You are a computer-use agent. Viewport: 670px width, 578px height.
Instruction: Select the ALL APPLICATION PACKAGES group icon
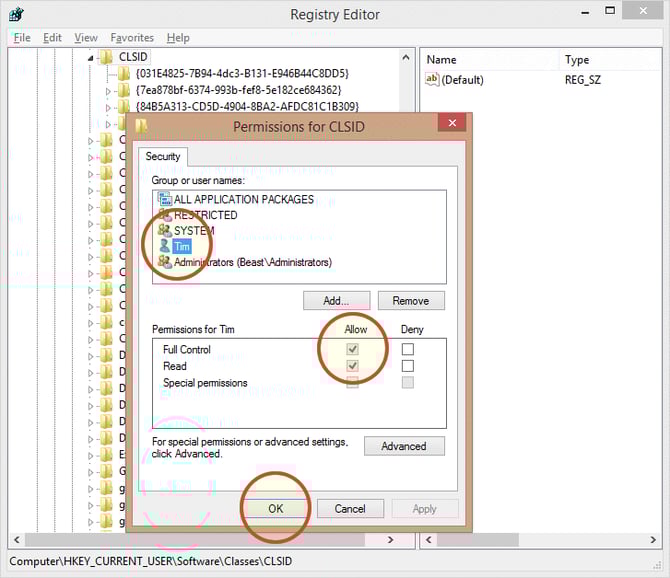pos(165,199)
